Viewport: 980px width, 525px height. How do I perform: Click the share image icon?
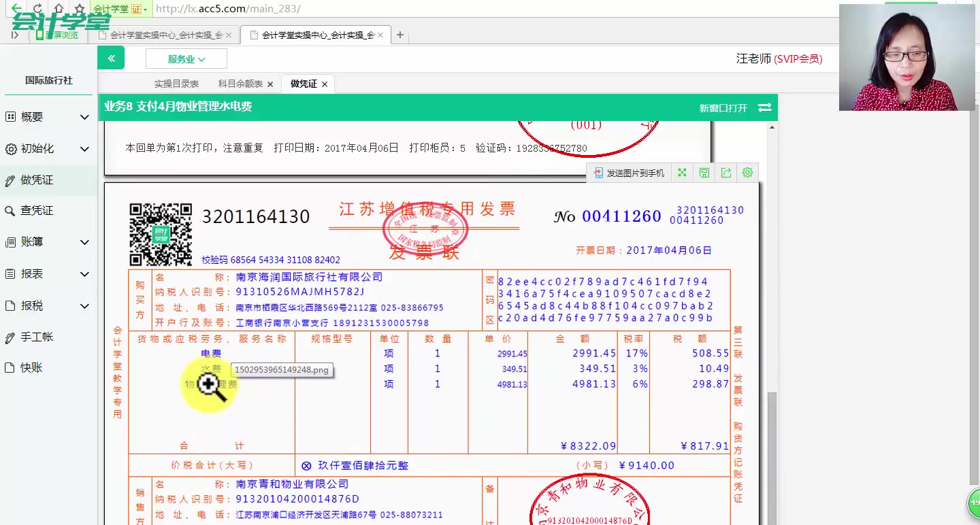click(726, 173)
